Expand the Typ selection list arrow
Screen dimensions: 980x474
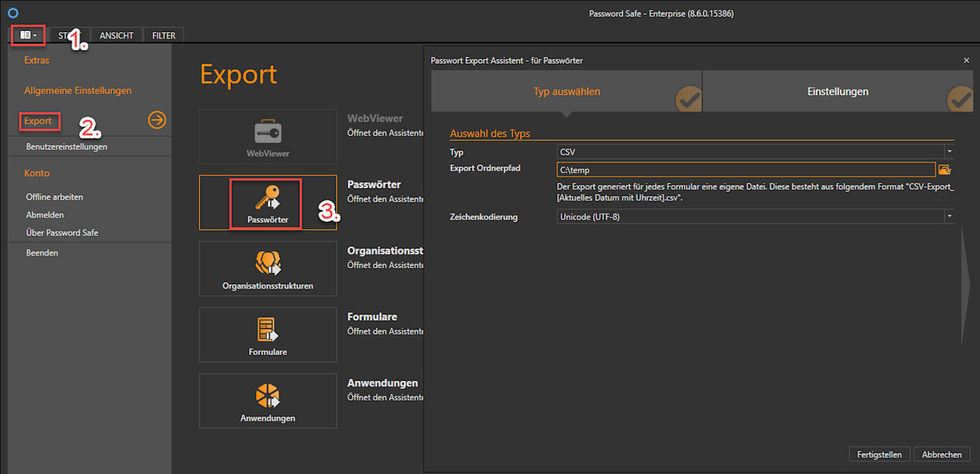click(x=949, y=152)
